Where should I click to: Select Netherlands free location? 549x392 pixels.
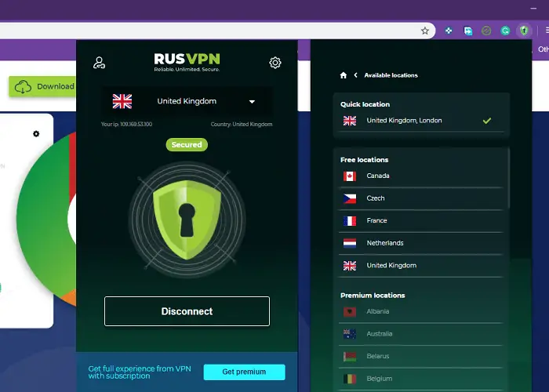click(421, 243)
